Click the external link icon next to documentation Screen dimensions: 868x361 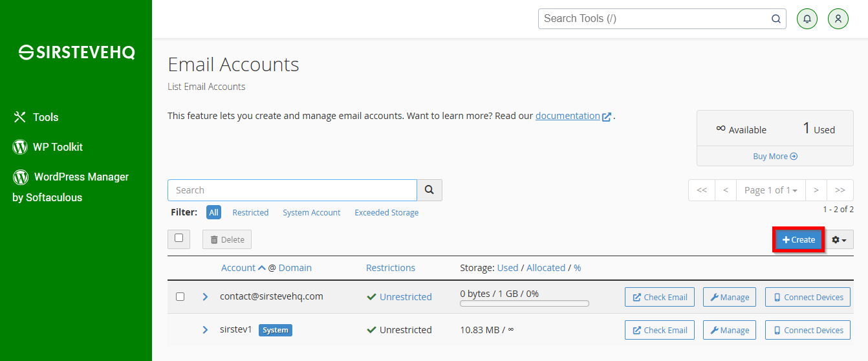[607, 117]
